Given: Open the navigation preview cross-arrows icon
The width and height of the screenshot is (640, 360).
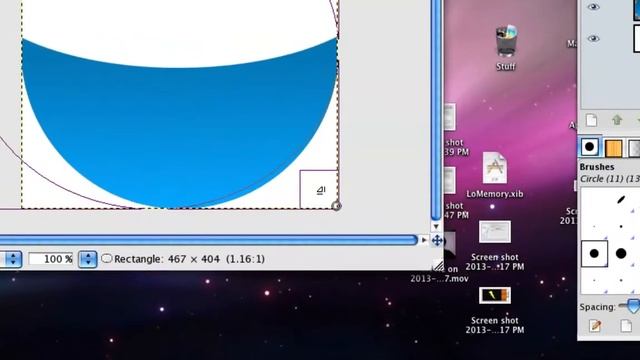Looking at the screenshot, I should click(x=437, y=240).
